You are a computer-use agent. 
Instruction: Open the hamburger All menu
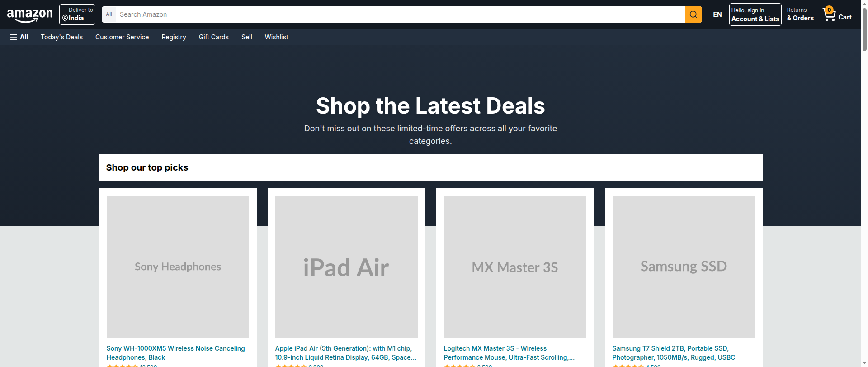19,37
